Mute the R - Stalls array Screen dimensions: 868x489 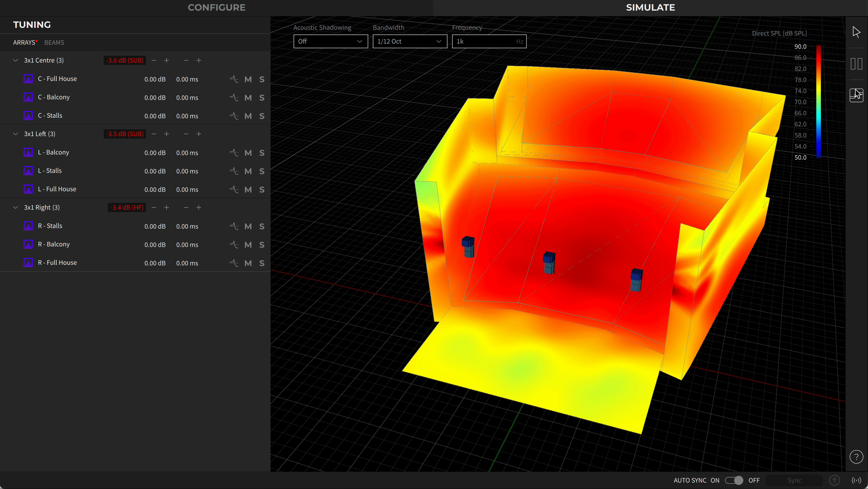pyautogui.click(x=248, y=226)
